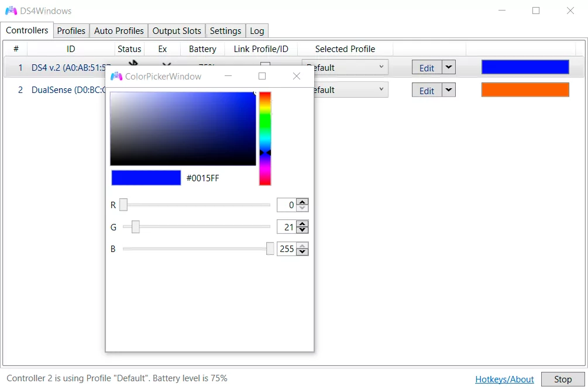The width and height of the screenshot is (588, 390).
Task: View the Log tab
Action: pyautogui.click(x=257, y=31)
